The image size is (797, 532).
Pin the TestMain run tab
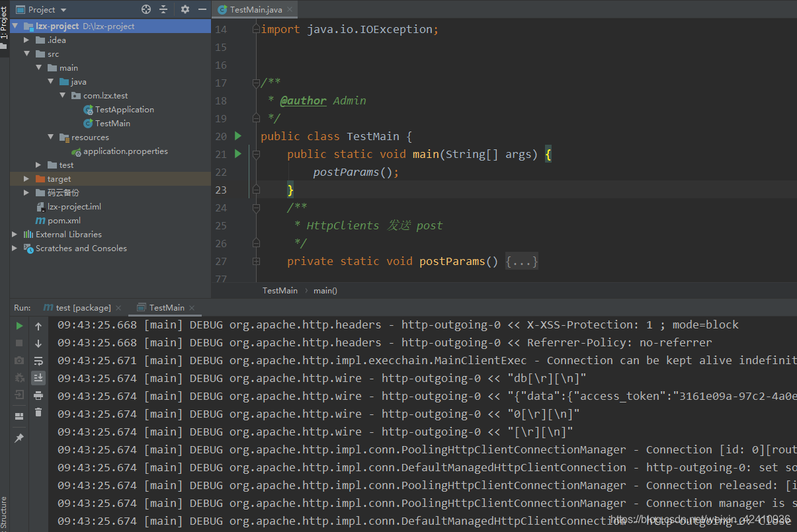tap(19, 437)
